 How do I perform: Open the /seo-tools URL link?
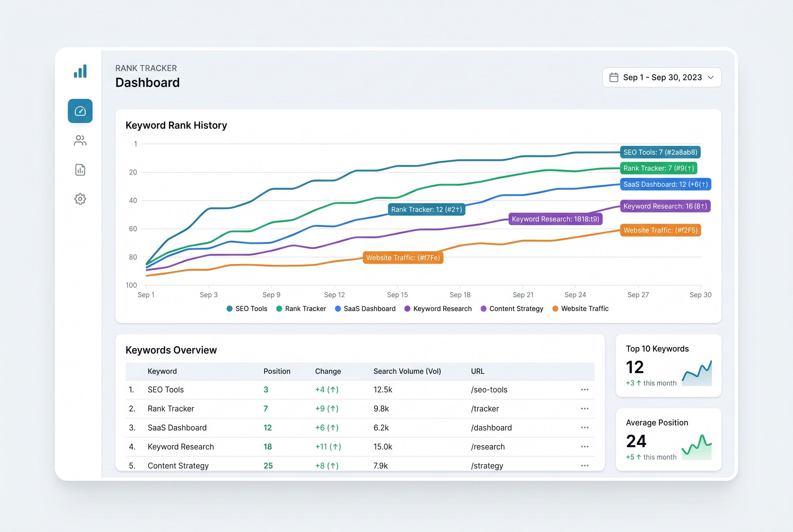489,390
